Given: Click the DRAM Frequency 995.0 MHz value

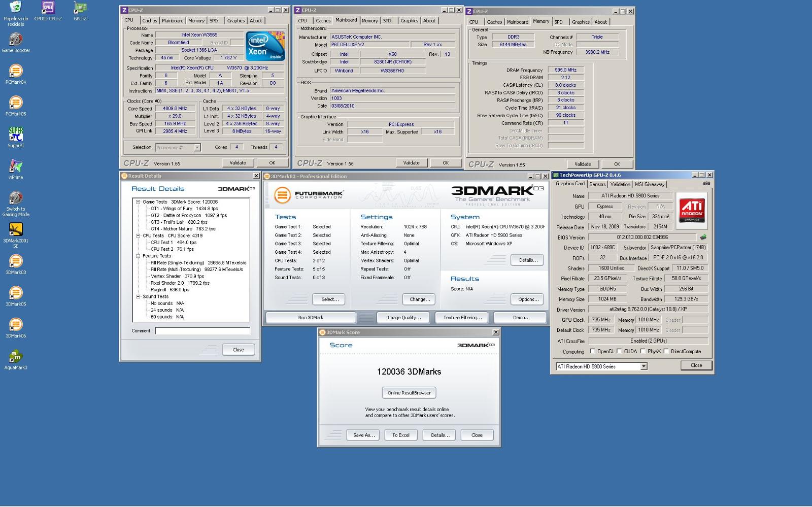Looking at the screenshot, I should pyautogui.click(x=565, y=70).
